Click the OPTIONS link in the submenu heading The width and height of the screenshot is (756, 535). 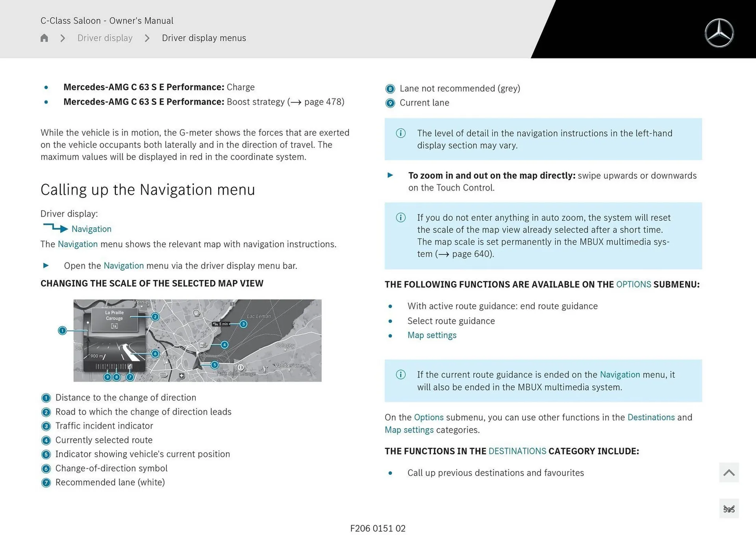pyautogui.click(x=633, y=284)
